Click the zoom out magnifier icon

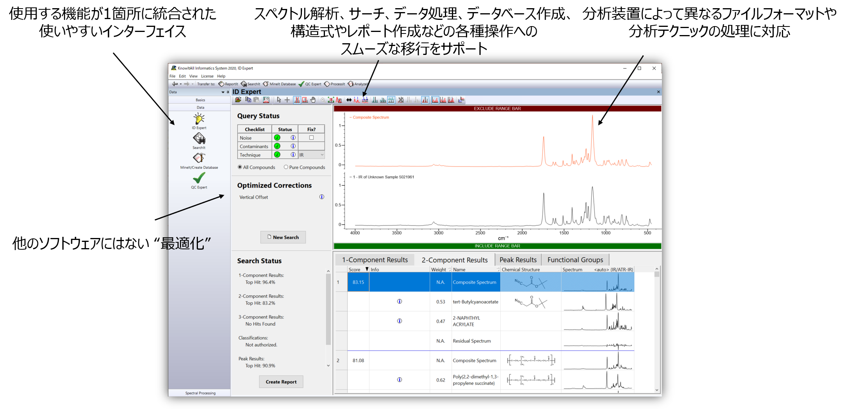pos(323,100)
